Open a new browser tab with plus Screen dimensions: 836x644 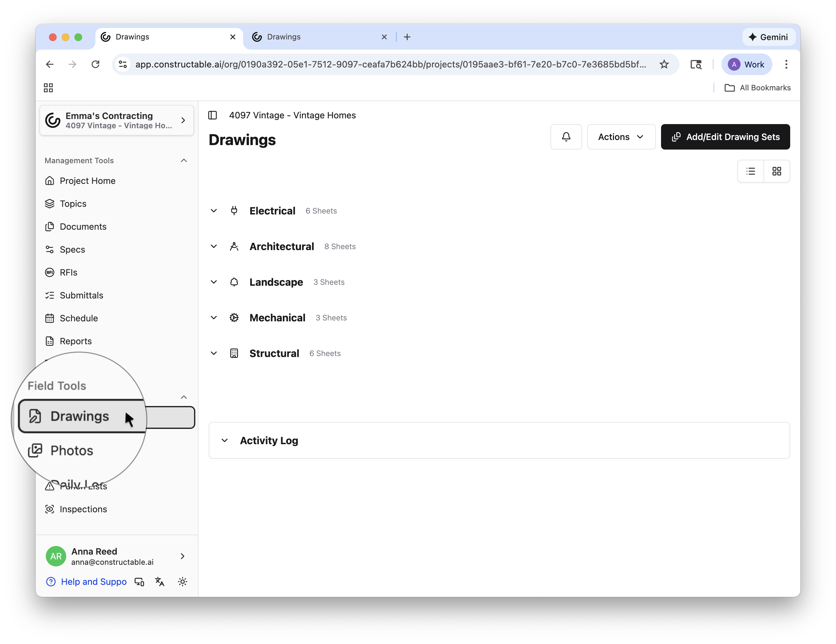(x=407, y=37)
